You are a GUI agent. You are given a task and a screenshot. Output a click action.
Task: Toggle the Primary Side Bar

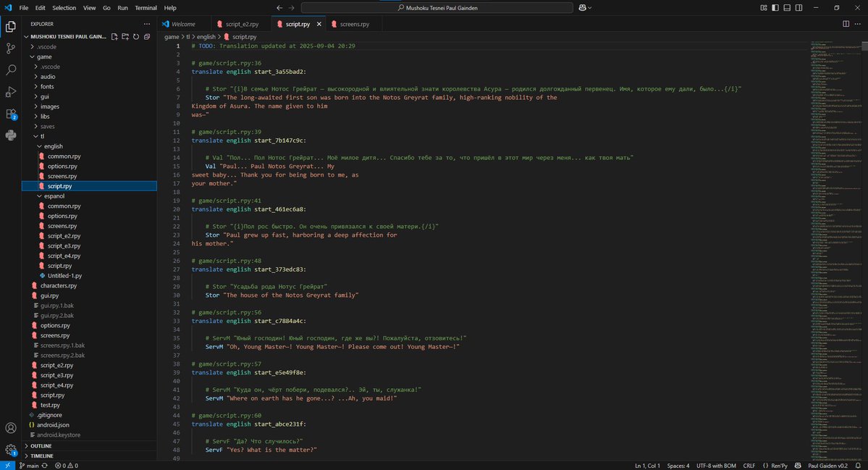pos(775,8)
